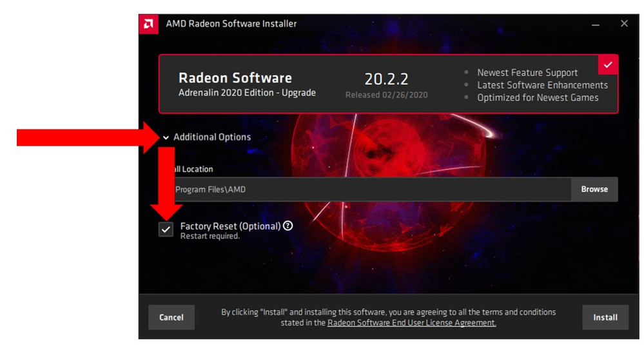Click the red checkmark badge on Radeon Software card
The width and height of the screenshot is (644, 350).
point(608,64)
